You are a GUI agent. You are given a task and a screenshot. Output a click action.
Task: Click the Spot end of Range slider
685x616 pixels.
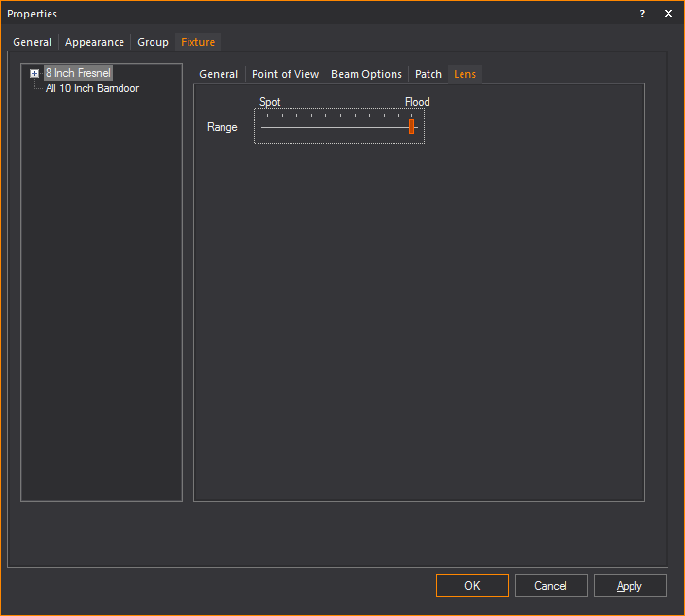pos(263,127)
